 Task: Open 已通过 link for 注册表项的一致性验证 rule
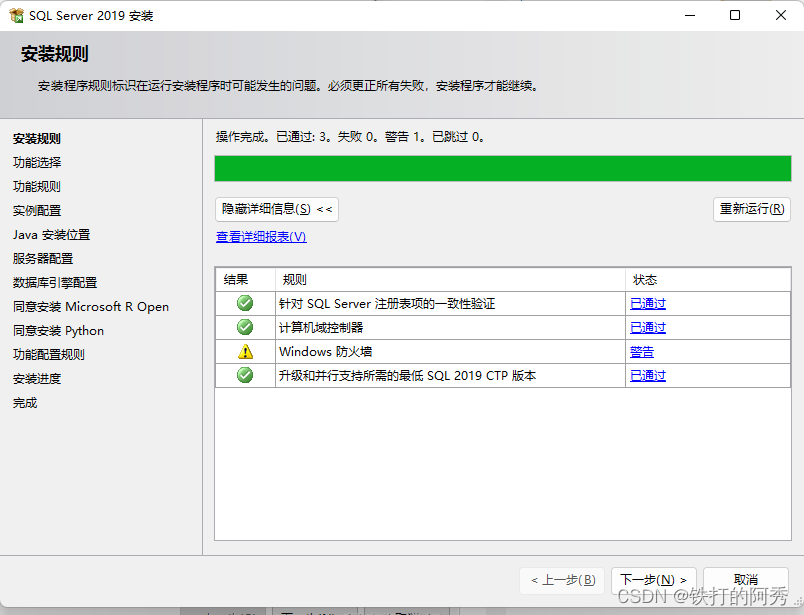pyautogui.click(x=648, y=304)
